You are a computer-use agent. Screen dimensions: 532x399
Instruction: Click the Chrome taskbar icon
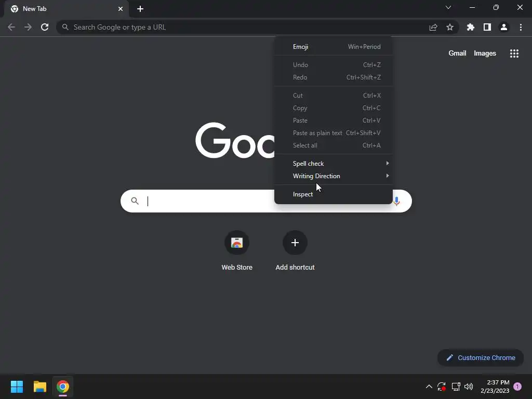[x=63, y=387]
